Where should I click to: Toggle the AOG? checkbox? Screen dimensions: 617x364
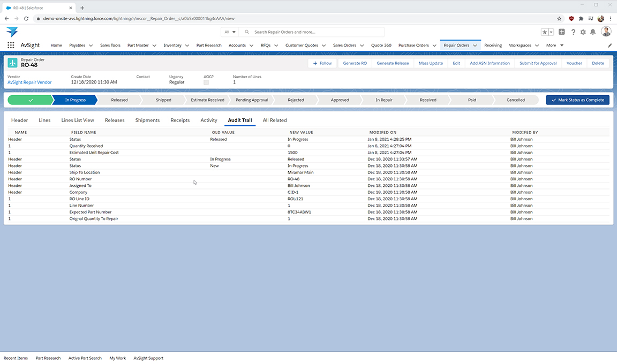coord(206,82)
